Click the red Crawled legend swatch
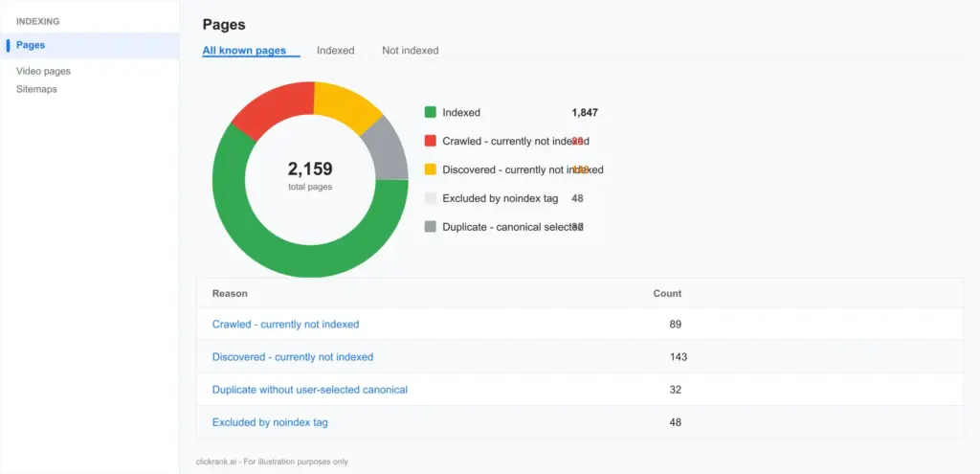This screenshot has height=474, width=980. pos(431,142)
